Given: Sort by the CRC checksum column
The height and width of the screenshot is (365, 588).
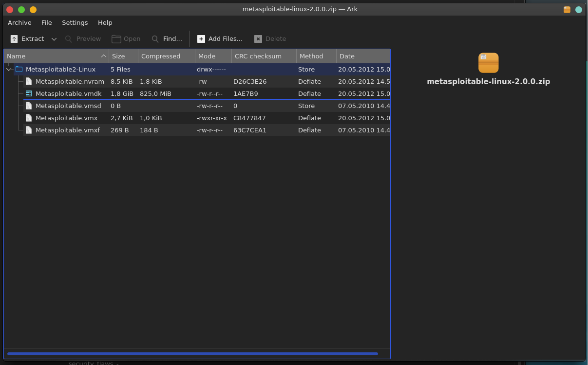Looking at the screenshot, I should 264,56.
